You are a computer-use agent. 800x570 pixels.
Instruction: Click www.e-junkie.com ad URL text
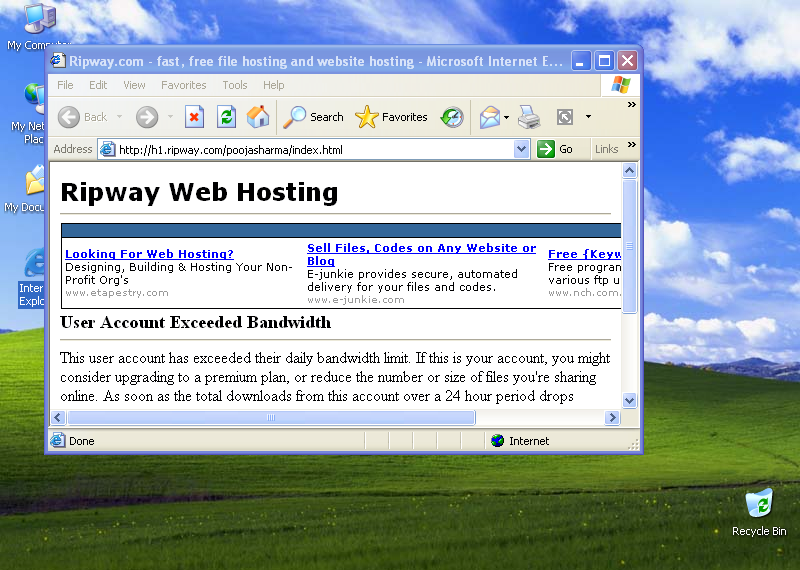tap(356, 300)
